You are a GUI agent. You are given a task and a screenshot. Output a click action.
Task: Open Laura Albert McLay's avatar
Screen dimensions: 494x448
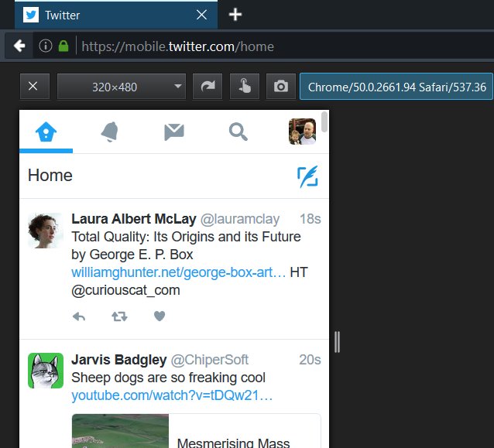(46, 231)
